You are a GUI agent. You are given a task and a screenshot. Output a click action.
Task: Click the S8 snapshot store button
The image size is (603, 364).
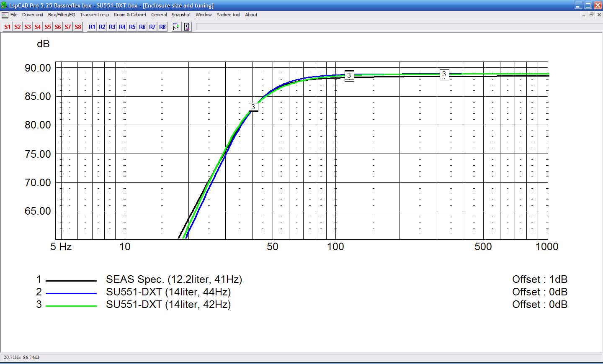click(78, 27)
